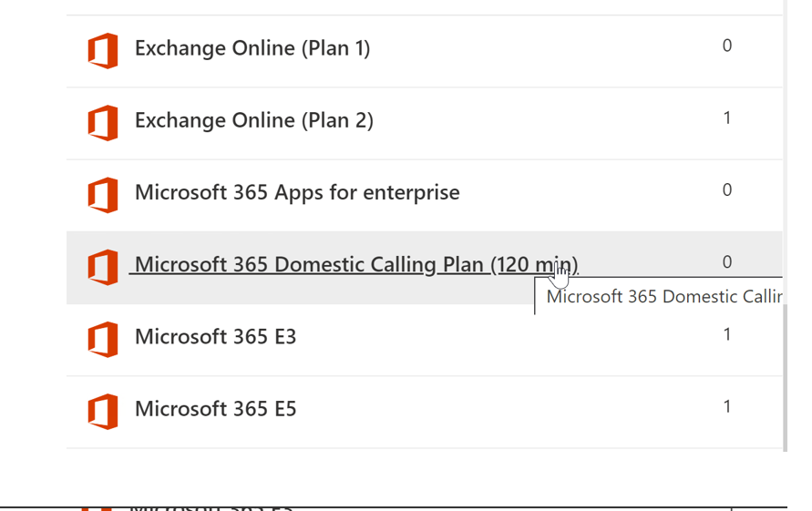Image resolution: width=812 pixels, height=511 pixels.
Task: Click the Office icon beside Microsoft 365 E3
Action: [x=103, y=339]
